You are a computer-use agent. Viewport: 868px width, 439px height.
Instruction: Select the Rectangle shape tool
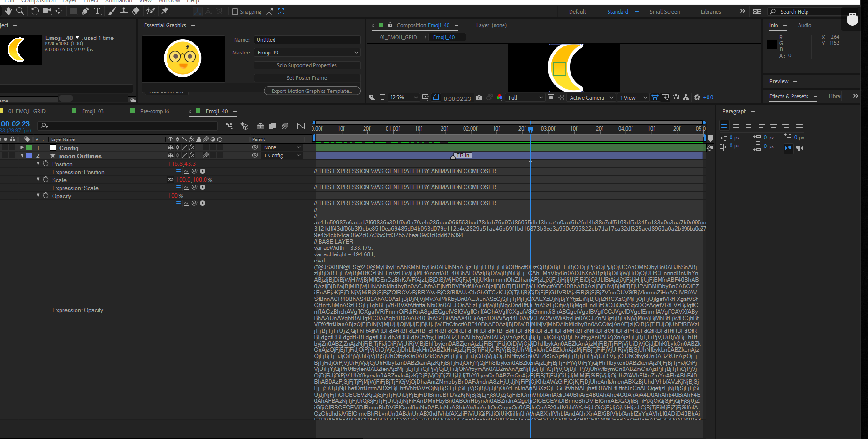click(x=74, y=11)
